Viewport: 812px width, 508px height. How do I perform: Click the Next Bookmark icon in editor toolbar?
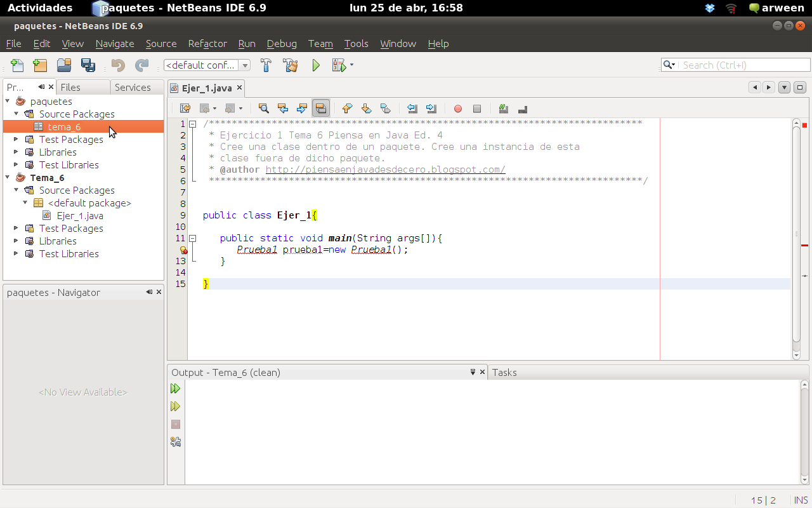tap(366, 108)
